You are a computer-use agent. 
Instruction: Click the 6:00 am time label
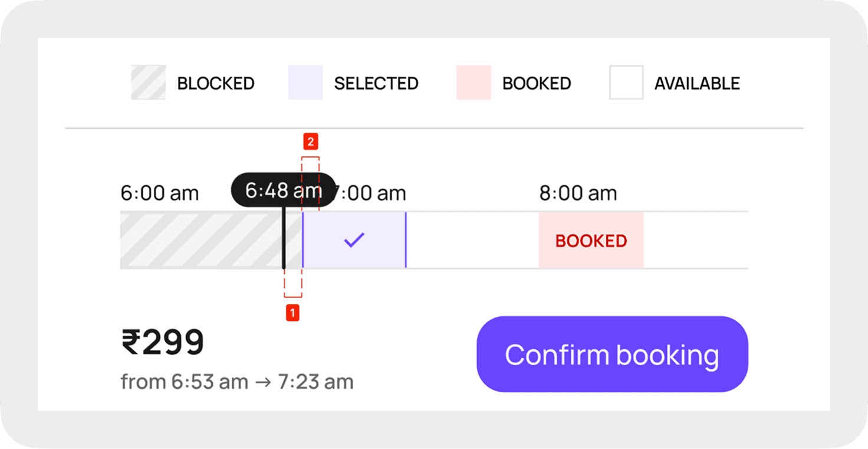[x=159, y=193]
